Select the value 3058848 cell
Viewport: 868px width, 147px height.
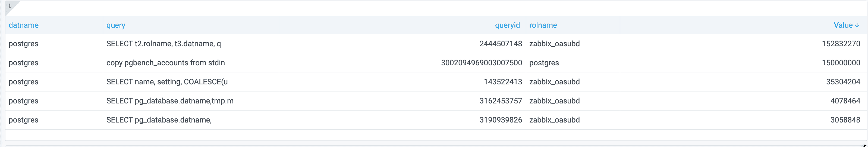[845, 120]
